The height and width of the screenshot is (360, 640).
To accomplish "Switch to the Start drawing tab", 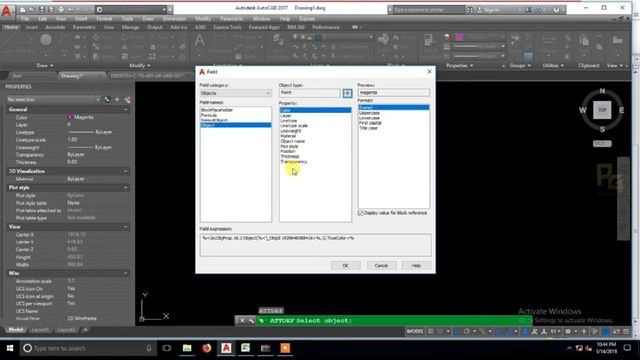I will 17,76.
